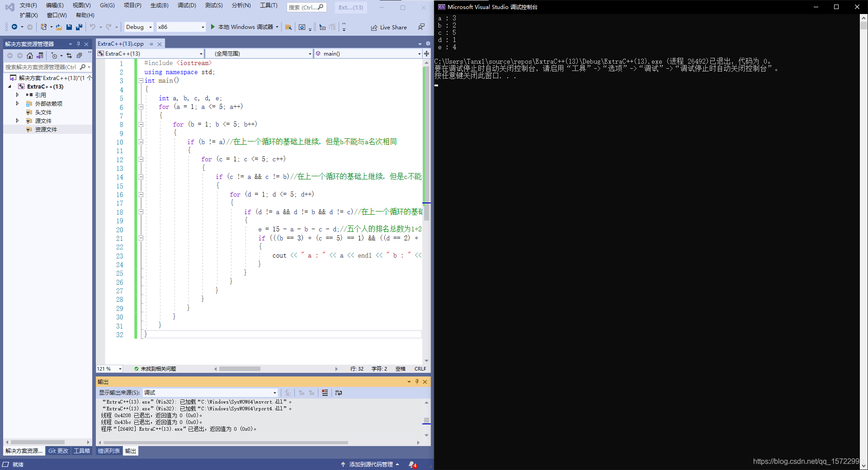Expand the 源文件 tree node
The width and height of the screenshot is (868, 470).
(x=17, y=121)
